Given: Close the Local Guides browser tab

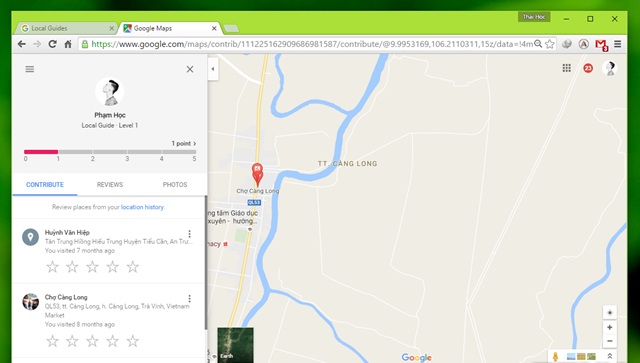Looking at the screenshot, I should tap(111, 28).
